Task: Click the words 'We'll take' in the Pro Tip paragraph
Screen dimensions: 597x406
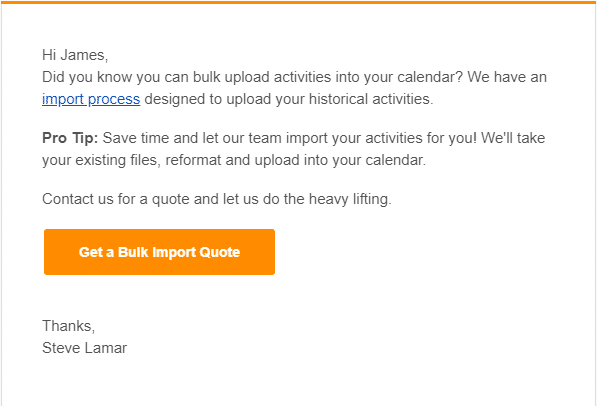Action: point(513,138)
